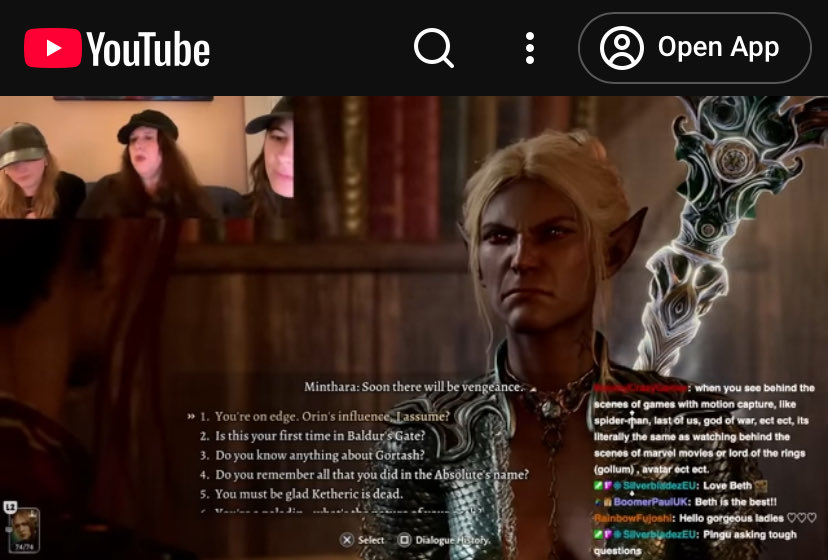
Task: Click the Dialogue History square icon
Action: pos(404,540)
